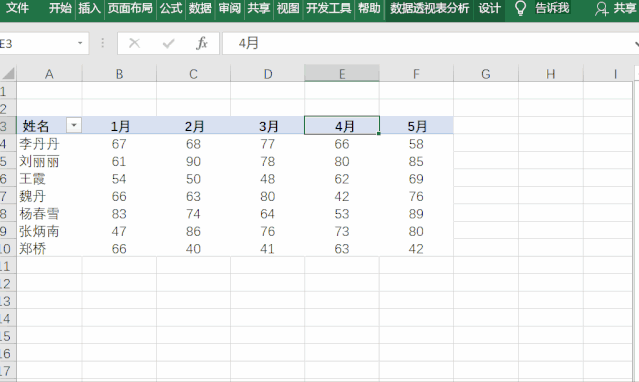
Task: Open the 姓名 filter dropdown
Action: point(74,125)
